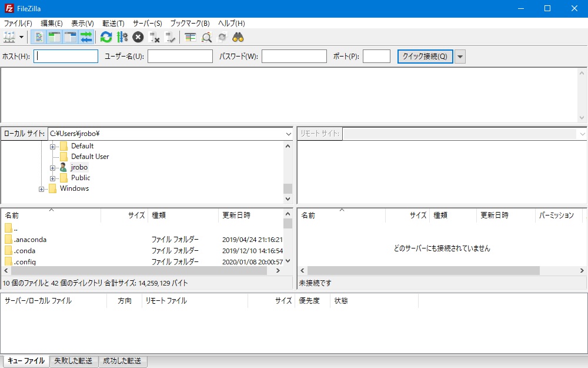
Task: Click the queue リモート ファイル column header
Action: coord(195,300)
